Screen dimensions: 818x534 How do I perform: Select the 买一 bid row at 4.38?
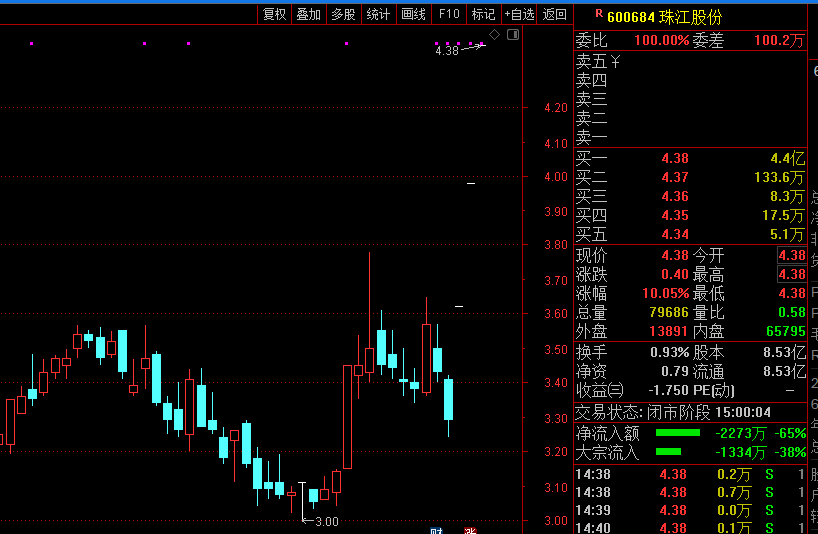pyautogui.click(x=690, y=158)
